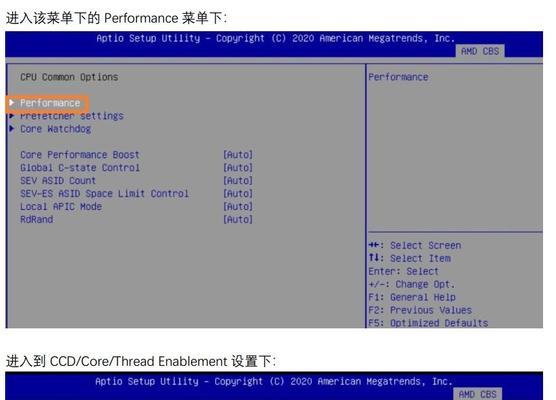Select the AMD CBS tab in lower BIOS screen

pos(477,394)
